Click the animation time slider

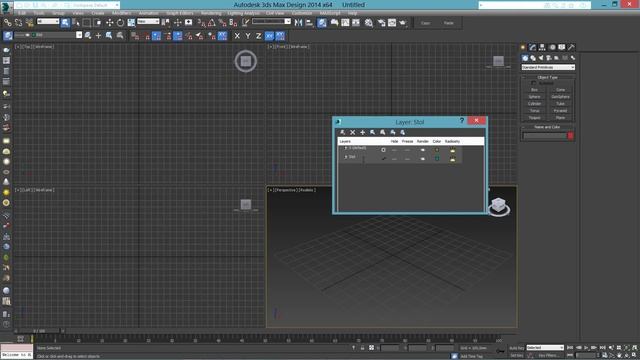(x=40, y=331)
